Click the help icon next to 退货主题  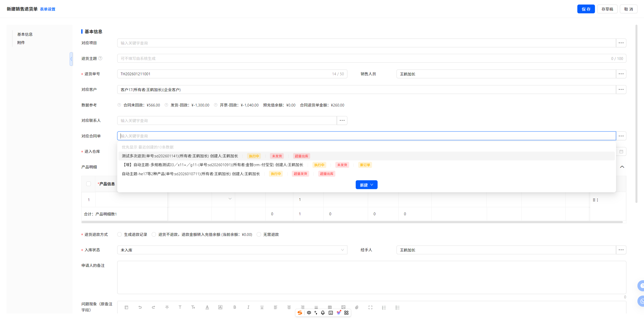(100, 58)
